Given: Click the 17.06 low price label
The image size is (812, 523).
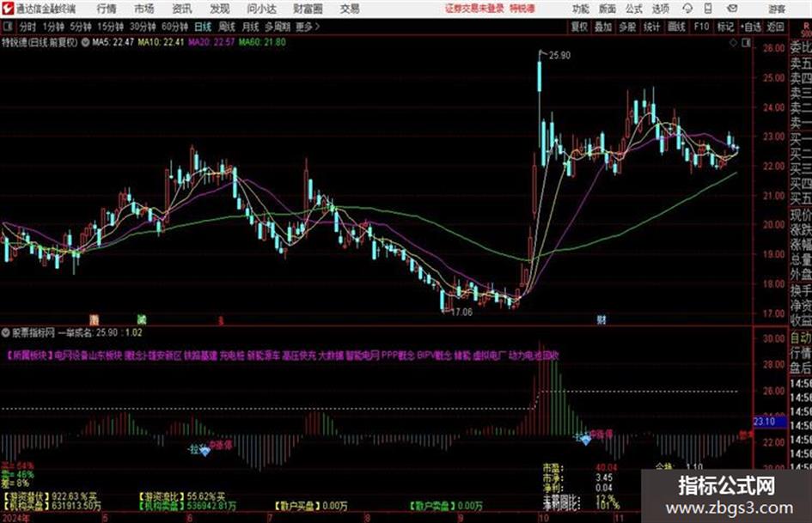Looking at the screenshot, I should click(x=461, y=313).
